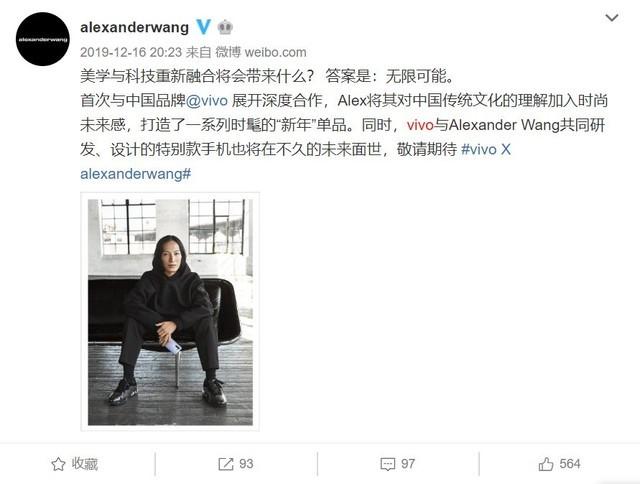The image size is (640, 484).
Task: Click the star favorite icon
Action: pos(58,464)
